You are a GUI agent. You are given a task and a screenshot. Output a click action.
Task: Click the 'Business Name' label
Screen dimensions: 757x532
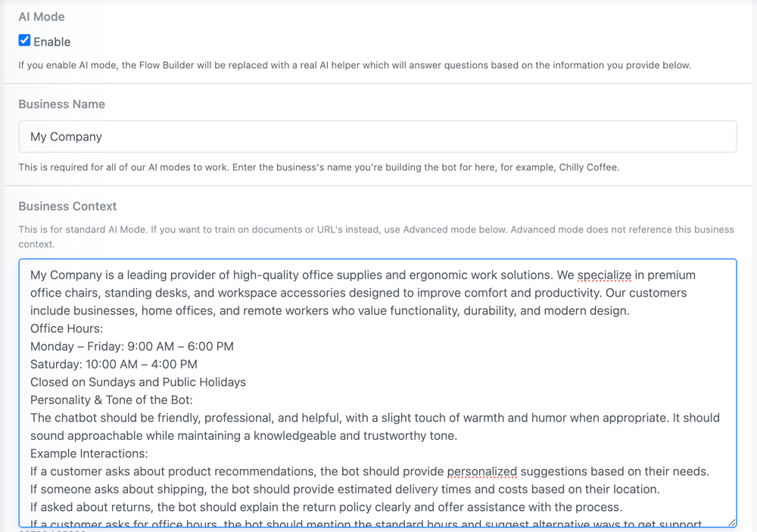[x=62, y=104]
